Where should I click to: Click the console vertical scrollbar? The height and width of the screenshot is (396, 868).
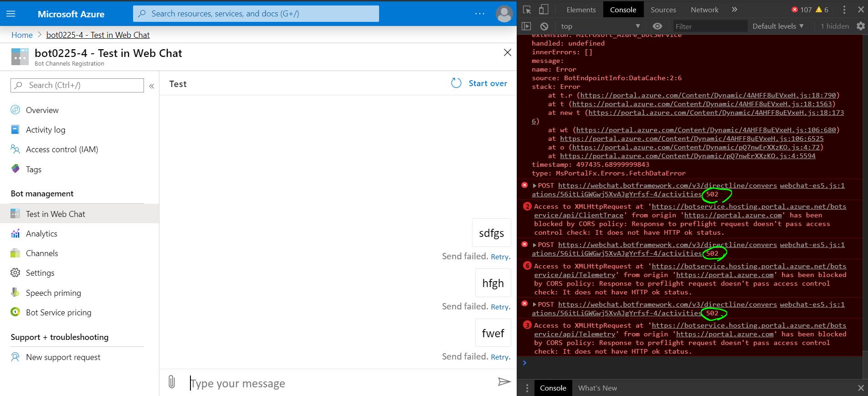pyautogui.click(x=865, y=205)
